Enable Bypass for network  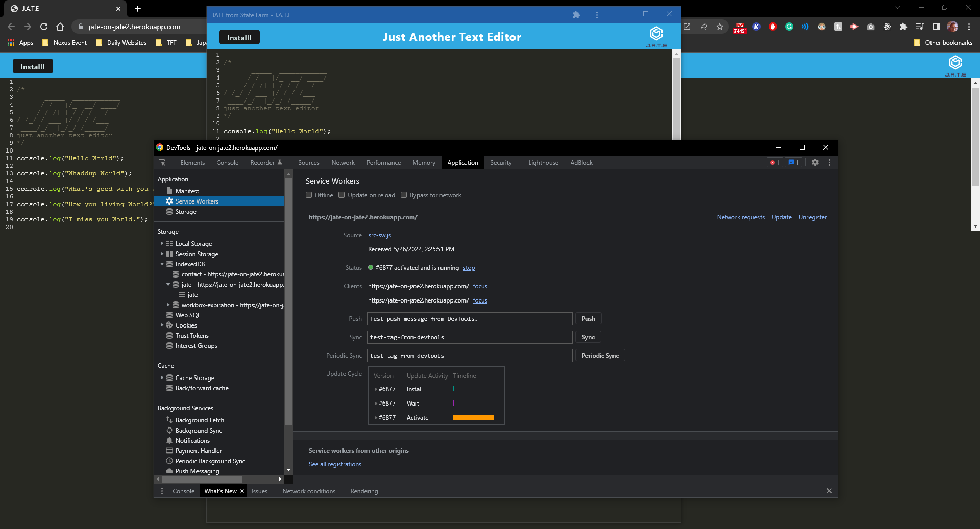coord(403,195)
